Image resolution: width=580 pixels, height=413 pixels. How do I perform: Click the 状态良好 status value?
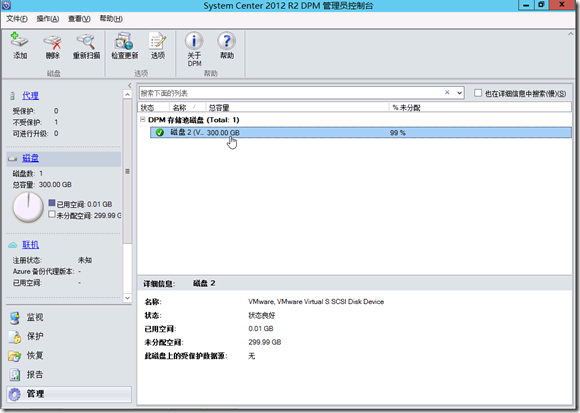(262, 315)
